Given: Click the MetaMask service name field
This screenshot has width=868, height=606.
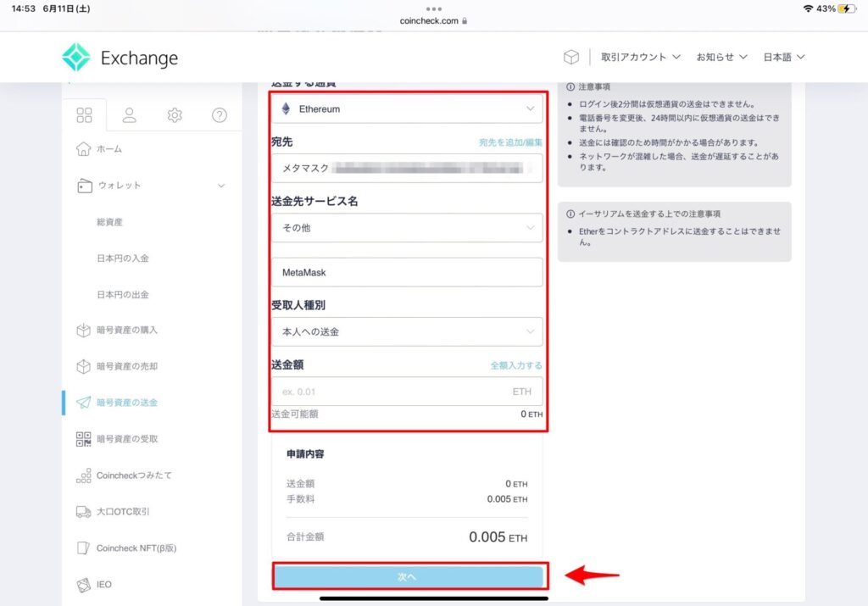Looking at the screenshot, I should coord(407,272).
